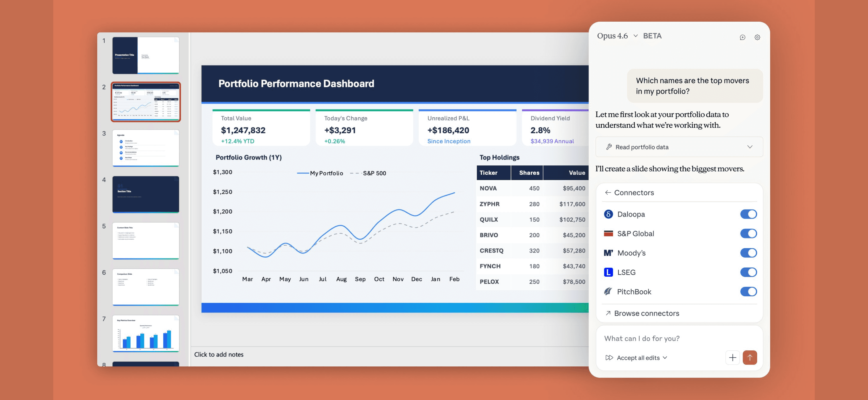The height and width of the screenshot is (400, 868).
Task: Click the plus attachment icon
Action: pyautogui.click(x=732, y=358)
